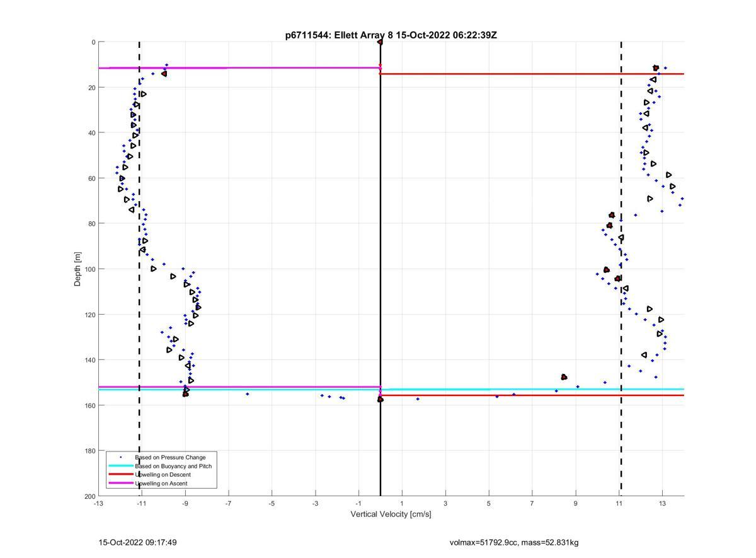Click x-axis tick label '-9'

coord(185,504)
